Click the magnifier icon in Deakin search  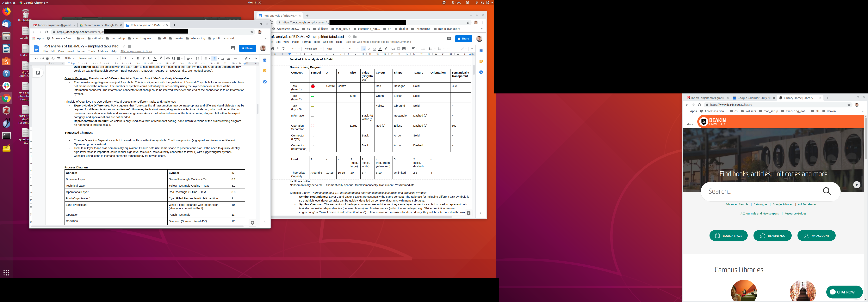click(827, 191)
